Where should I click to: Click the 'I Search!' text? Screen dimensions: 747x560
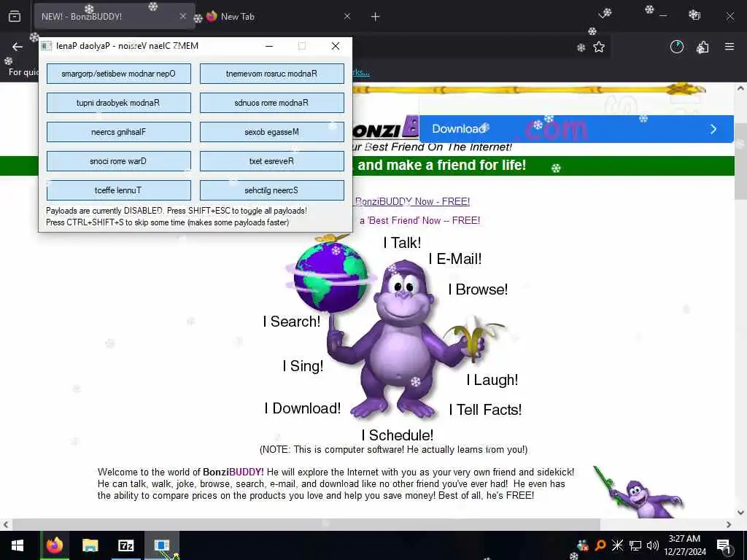click(292, 322)
